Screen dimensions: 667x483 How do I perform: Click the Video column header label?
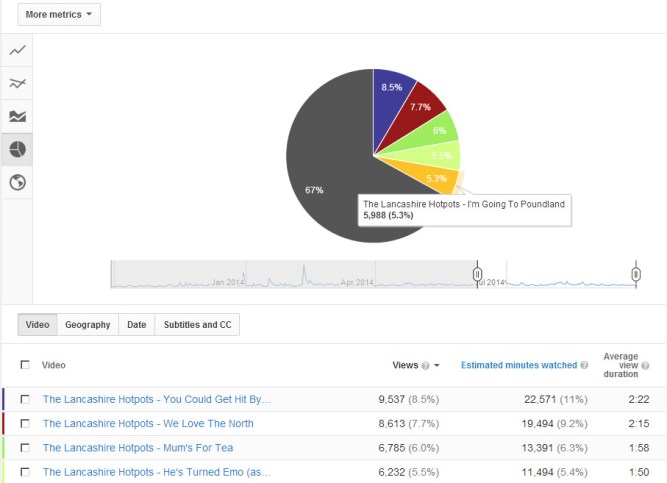(x=54, y=365)
